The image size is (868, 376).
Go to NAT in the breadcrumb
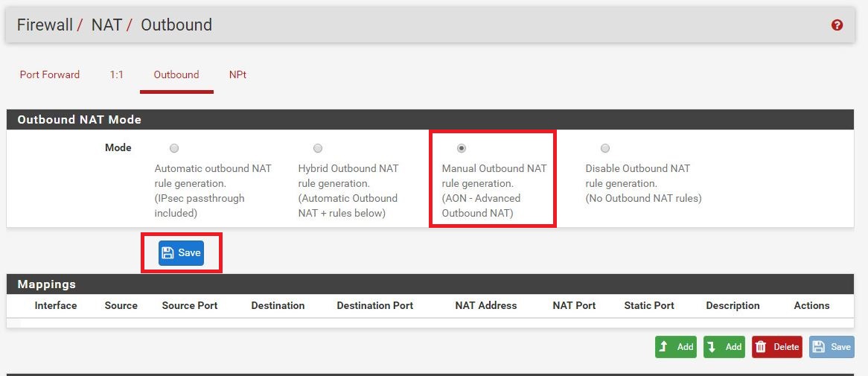[x=106, y=25]
